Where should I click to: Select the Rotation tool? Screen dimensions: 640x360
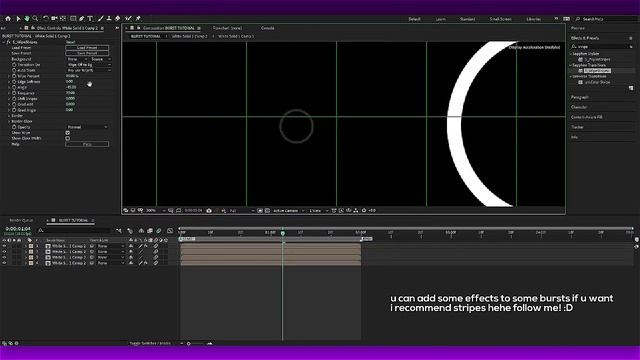[x=46, y=19]
